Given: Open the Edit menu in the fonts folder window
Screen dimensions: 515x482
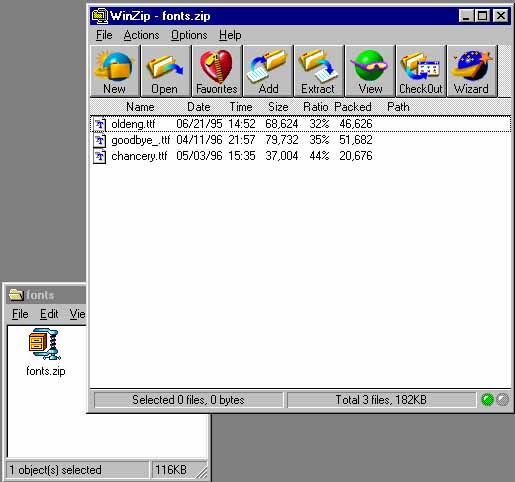Looking at the screenshot, I should (49, 314).
